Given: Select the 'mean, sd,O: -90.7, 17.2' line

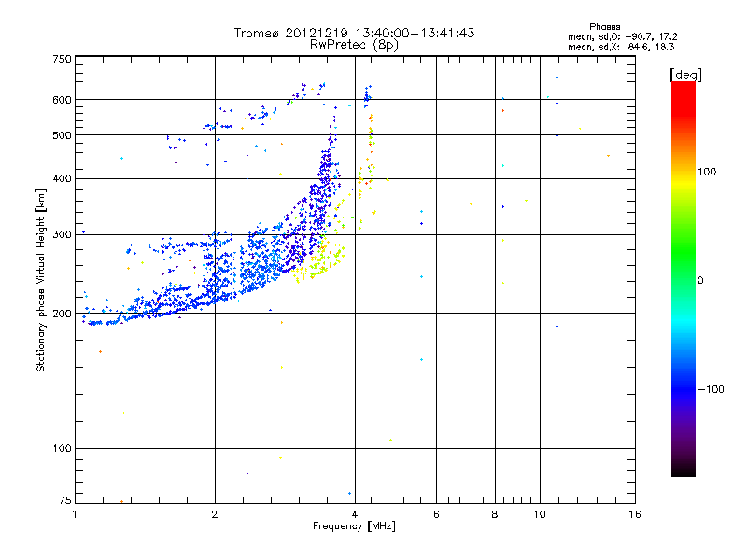Looking at the screenshot, I should point(623,37).
